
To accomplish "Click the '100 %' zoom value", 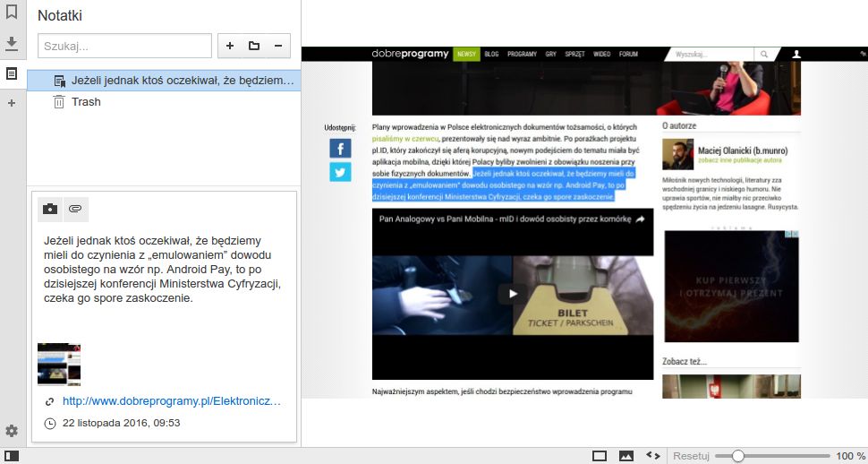I will pos(850,456).
